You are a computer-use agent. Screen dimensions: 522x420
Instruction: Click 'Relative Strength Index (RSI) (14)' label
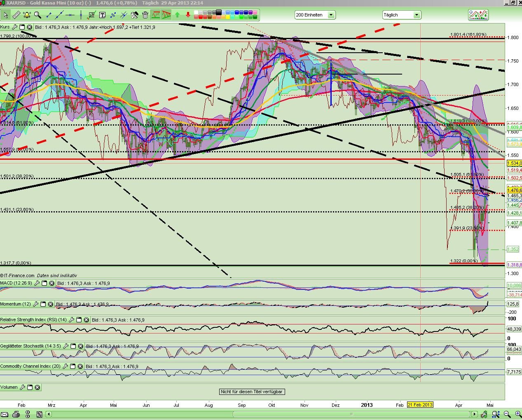coord(33,320)
